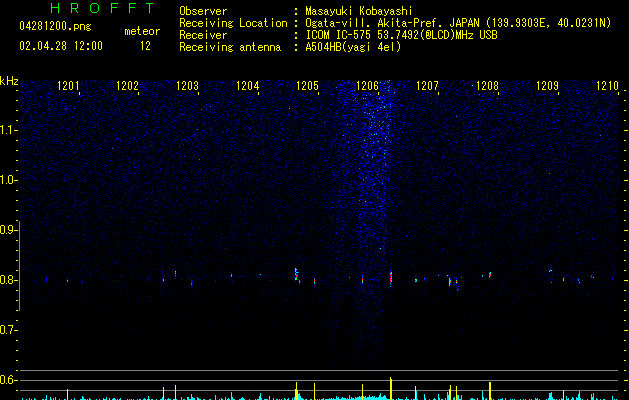This screenshot has width=629, height=400.
Task: Click the meteor echo near 1208
Action: 490,275
